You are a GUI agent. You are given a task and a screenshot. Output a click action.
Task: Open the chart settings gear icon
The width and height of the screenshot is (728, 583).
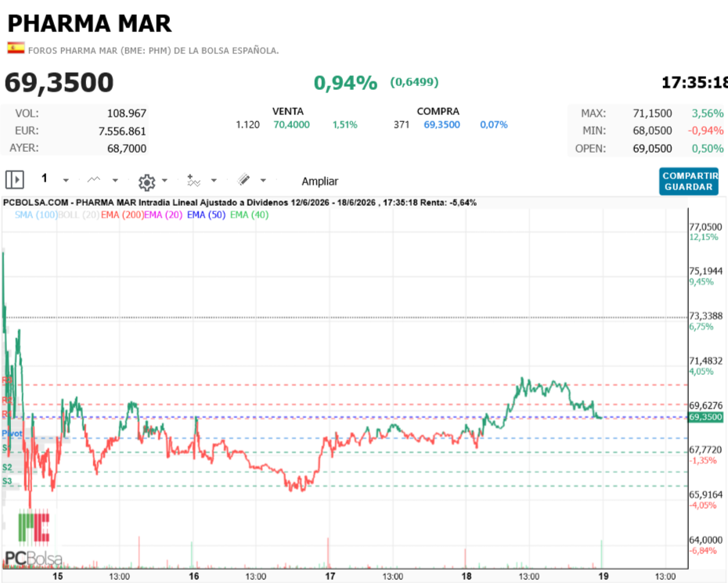pyautogui.click(x=146, y=182)
